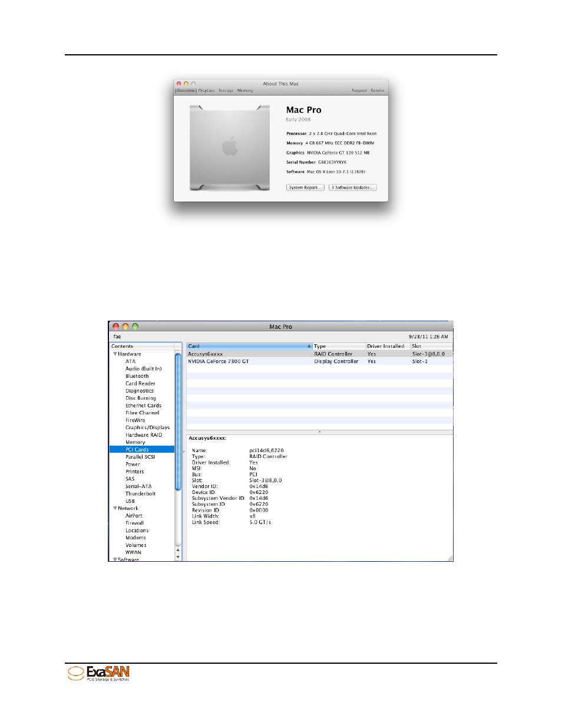Select Memory in the Hardware sidebar list
Viewport: 562px width, 728px height.
click(x=135, y=442)
